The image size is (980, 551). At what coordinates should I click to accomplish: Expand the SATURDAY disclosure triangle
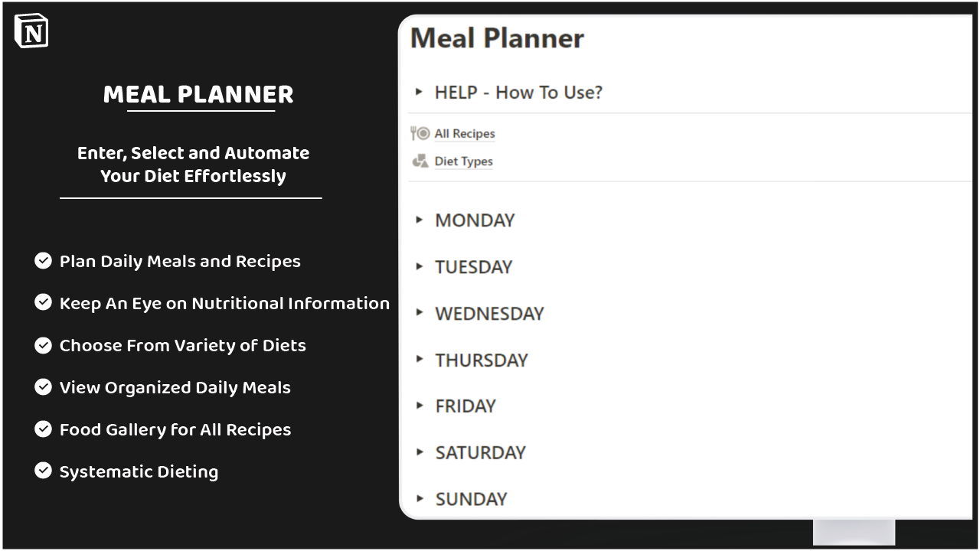[x=420, y=452]
